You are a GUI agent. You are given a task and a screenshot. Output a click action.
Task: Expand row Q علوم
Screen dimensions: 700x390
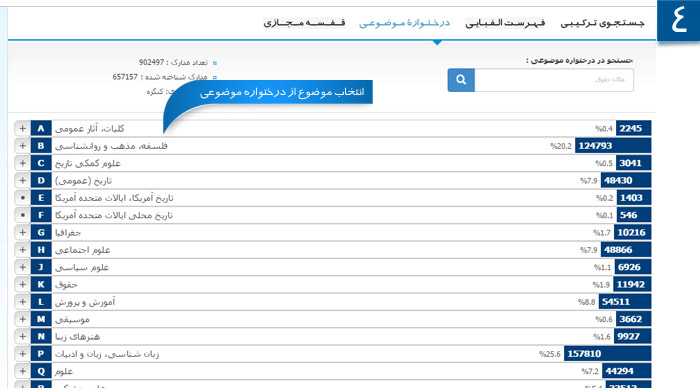[22, 371]
